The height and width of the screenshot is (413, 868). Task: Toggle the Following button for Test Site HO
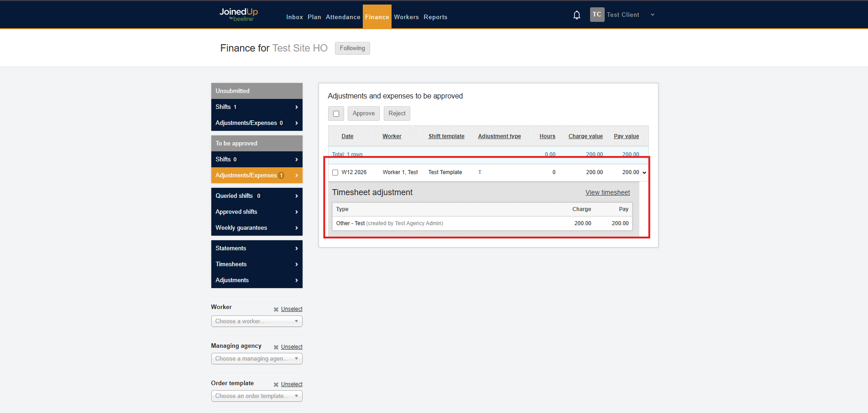coord(352,48)
